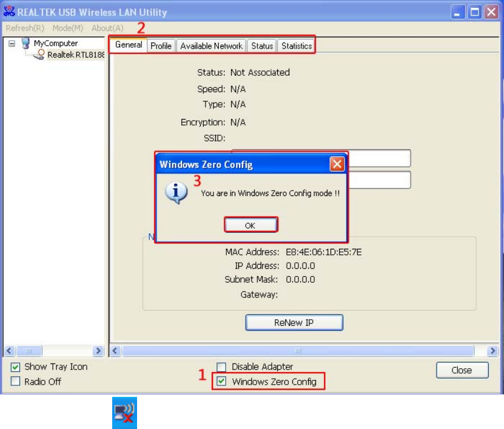Click the Realtek utility title bar icon
This screenshot has width=504, height=429.
[9, 12]
